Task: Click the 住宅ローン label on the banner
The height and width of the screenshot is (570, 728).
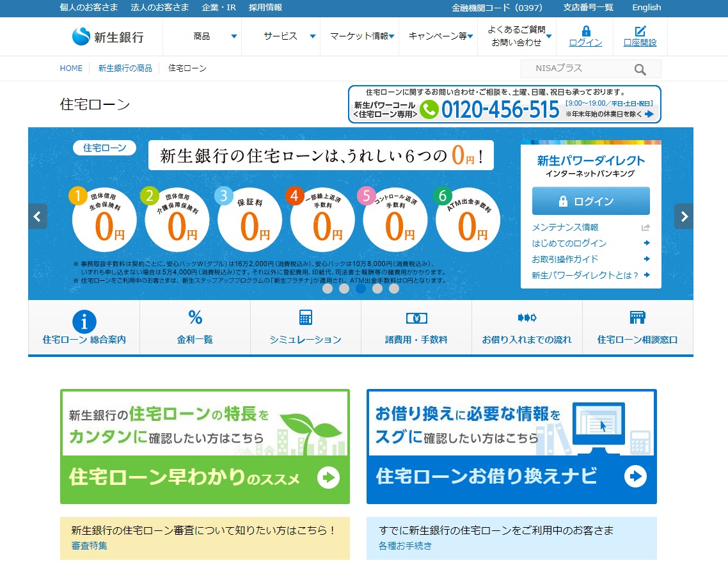Action: click(104, 148)
